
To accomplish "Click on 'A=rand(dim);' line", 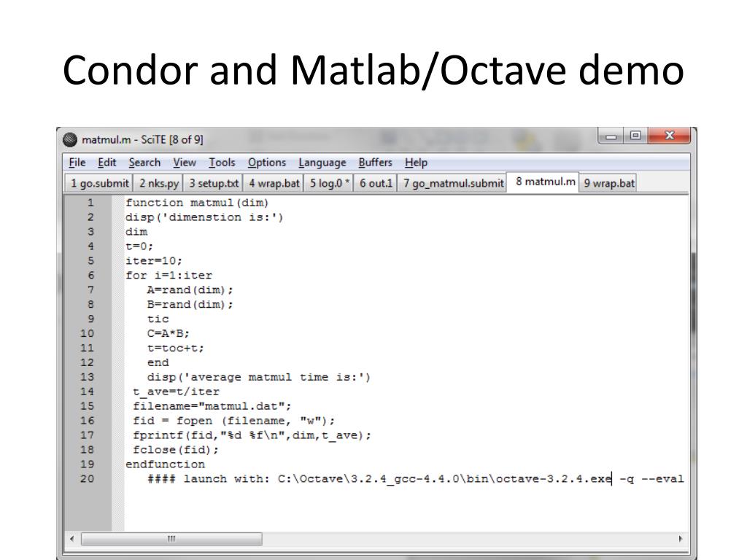I will [x=190, y=290].
